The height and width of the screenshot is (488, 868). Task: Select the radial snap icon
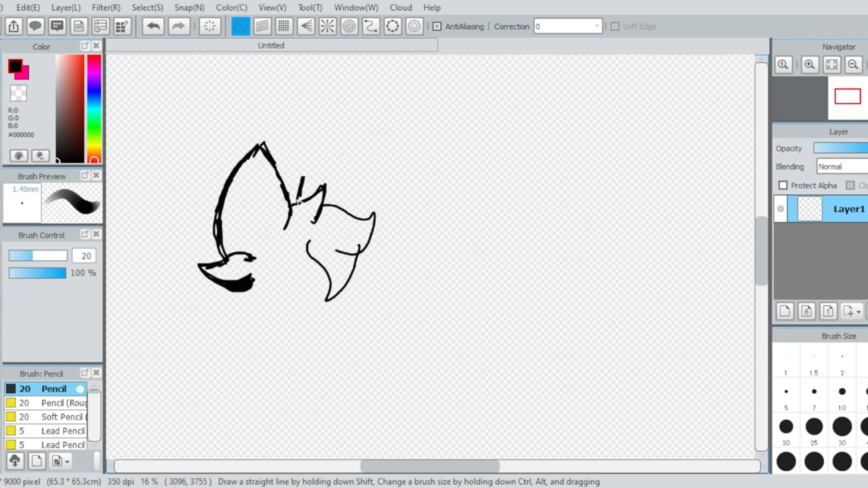pos(327,26)
